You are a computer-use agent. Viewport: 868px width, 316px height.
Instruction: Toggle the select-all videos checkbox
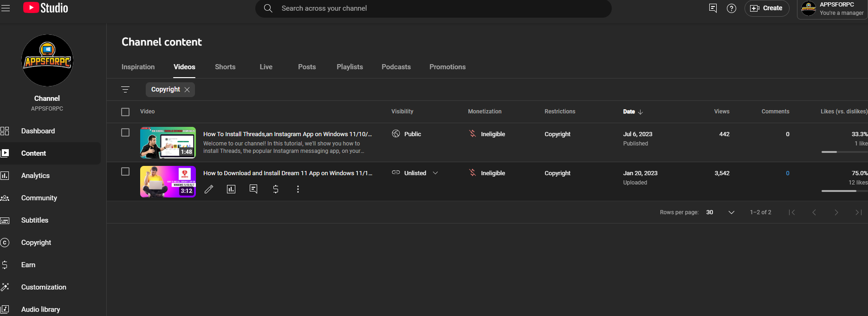tap(125, 112)
